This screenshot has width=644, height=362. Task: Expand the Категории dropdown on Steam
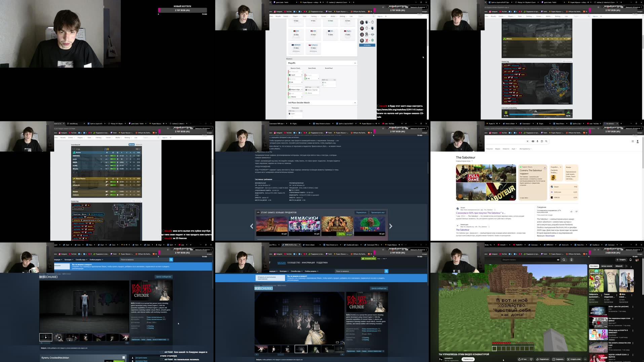point(284,271)
